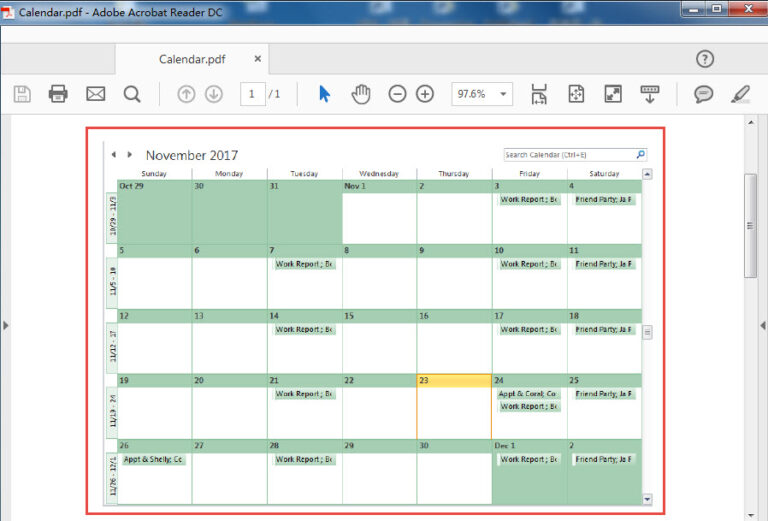Click Work Report event on Nov 28
This screenshot has width=768, height=521.
(304, 459)
